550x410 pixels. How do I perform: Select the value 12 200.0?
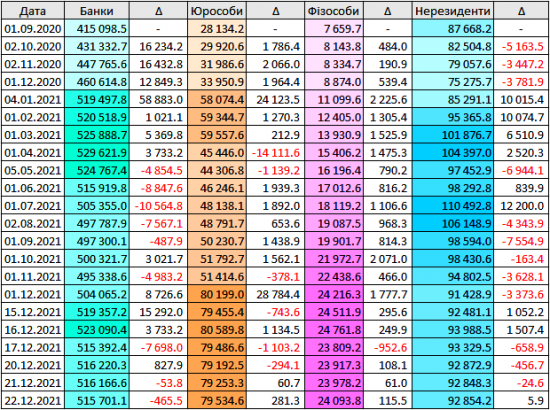[x=521, y=206]
